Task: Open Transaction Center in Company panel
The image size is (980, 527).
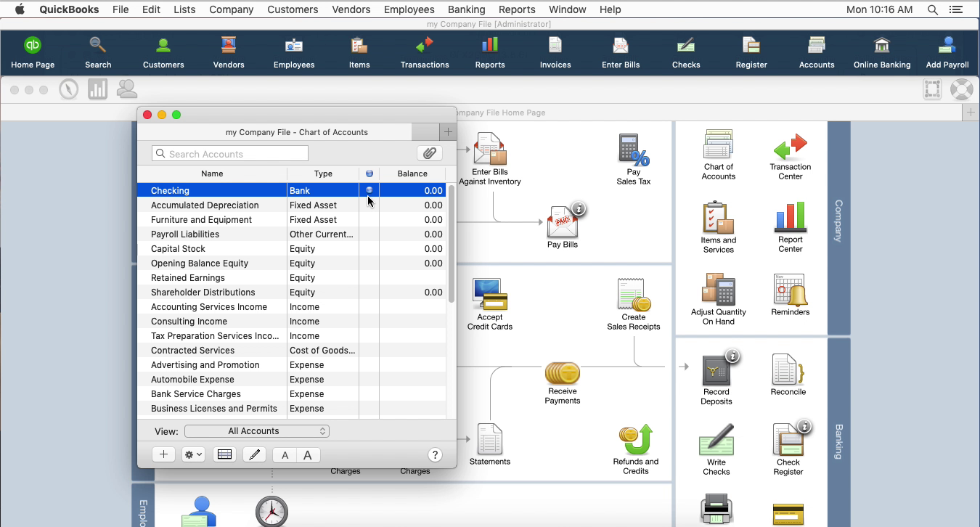Action: (791, 156)
